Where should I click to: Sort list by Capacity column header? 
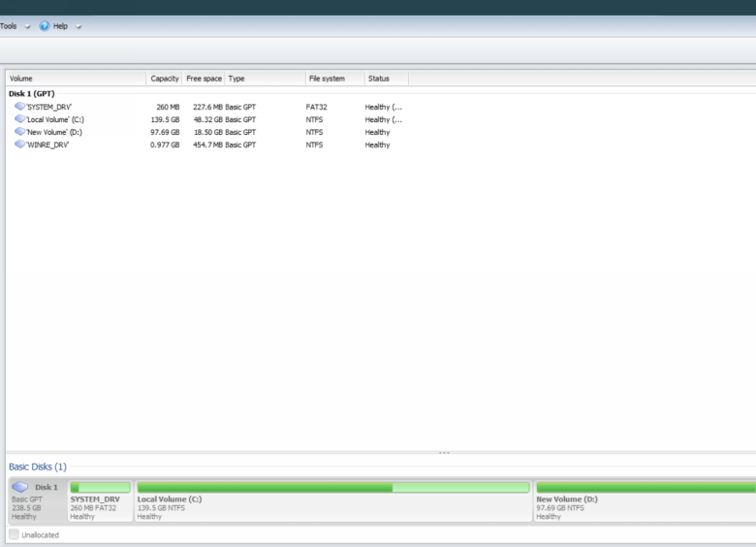(164, 79)
